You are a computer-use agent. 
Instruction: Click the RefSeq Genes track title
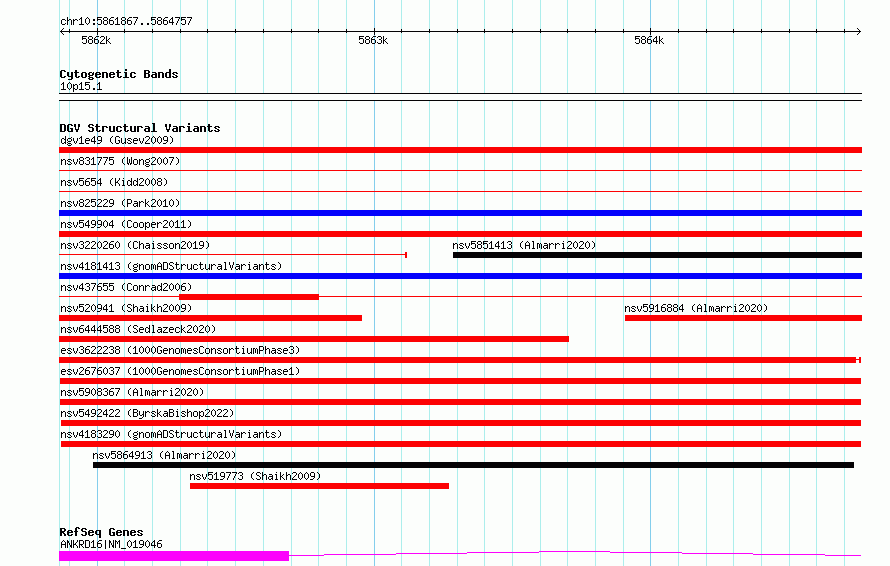101,533
